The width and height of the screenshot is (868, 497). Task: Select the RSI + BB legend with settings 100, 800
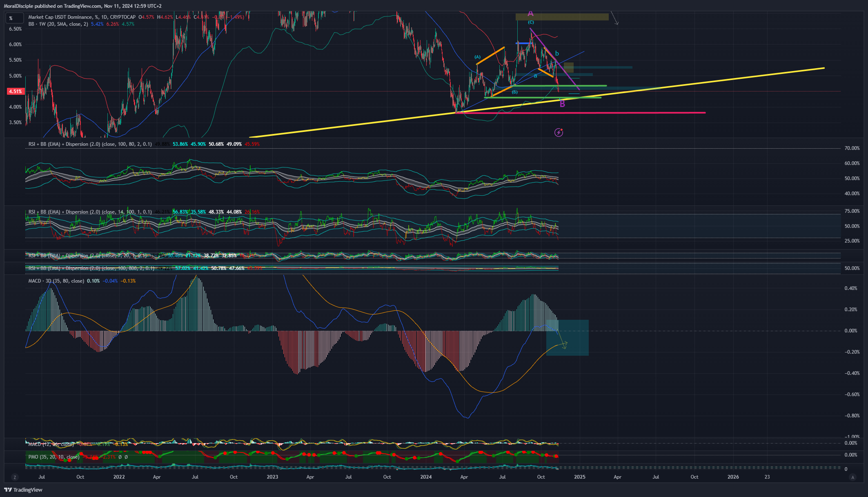coord(91,268)
